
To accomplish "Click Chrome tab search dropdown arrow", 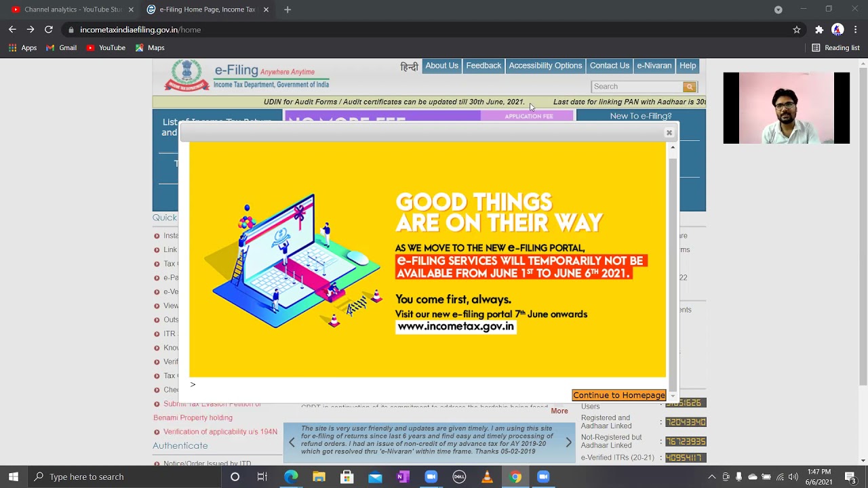I will coord(778,9).
